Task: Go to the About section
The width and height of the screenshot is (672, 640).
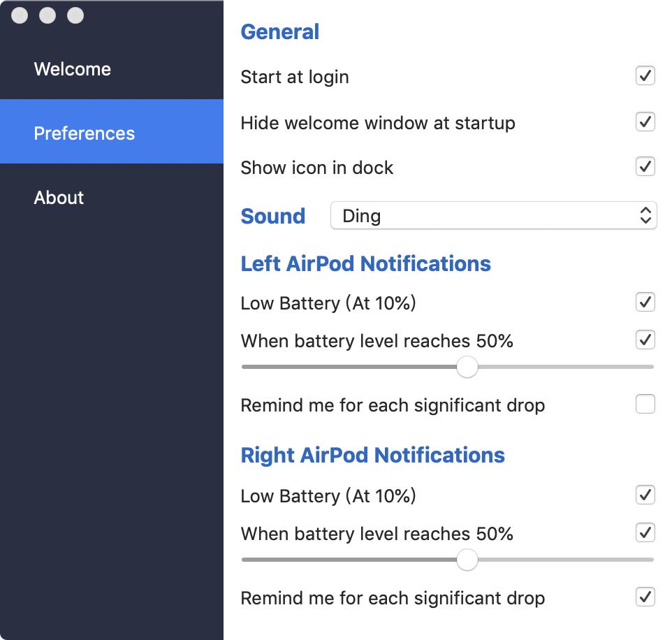Action: click(x=59, y=198)
